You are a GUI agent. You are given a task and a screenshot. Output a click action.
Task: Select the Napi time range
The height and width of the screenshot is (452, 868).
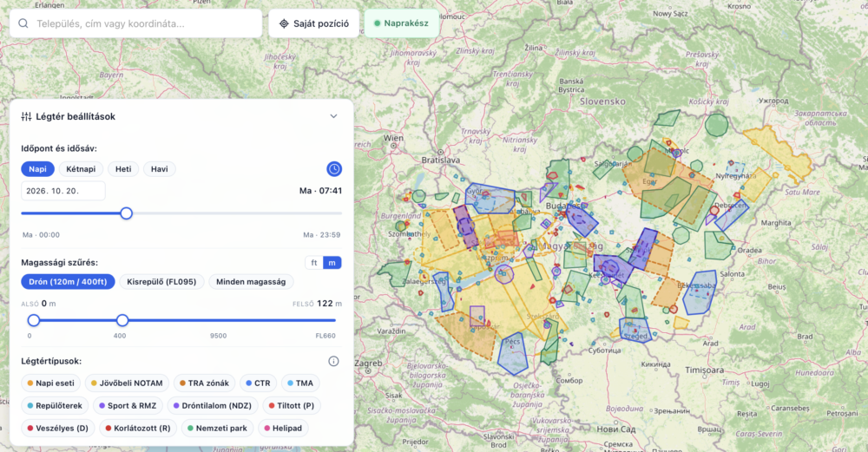tap(37, 168)
